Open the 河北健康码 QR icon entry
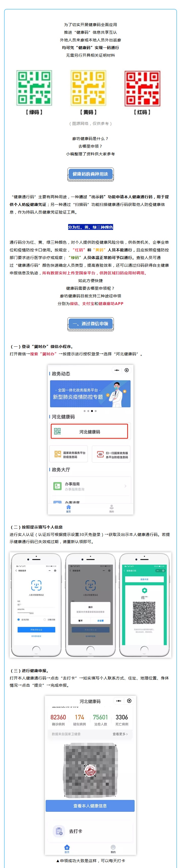This screenshot has height=868, width=180. click(57, 431)
